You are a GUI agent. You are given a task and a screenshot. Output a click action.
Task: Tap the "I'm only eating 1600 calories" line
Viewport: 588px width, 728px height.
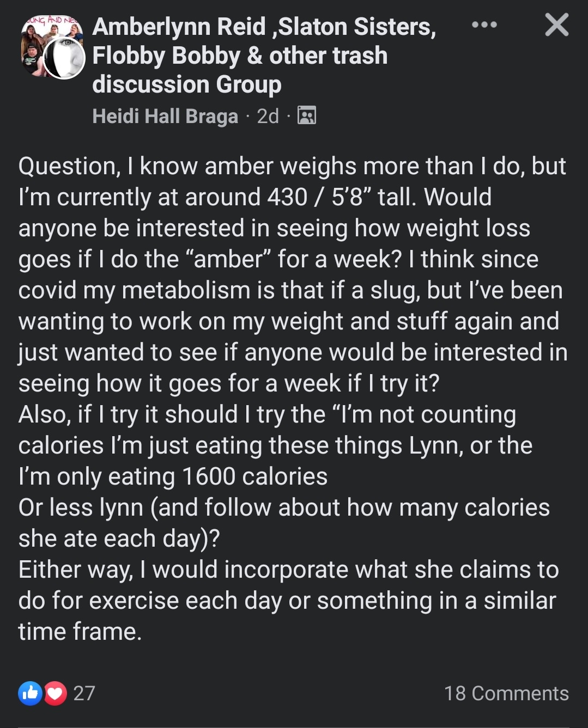(173, 476)
